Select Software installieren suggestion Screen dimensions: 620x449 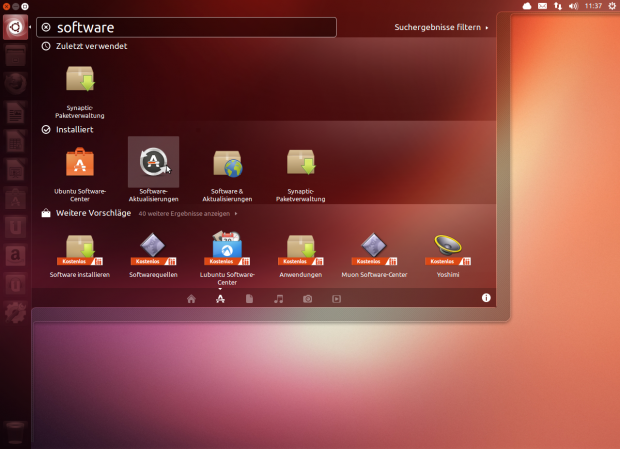pyautogui.click(x=80, y=255)
